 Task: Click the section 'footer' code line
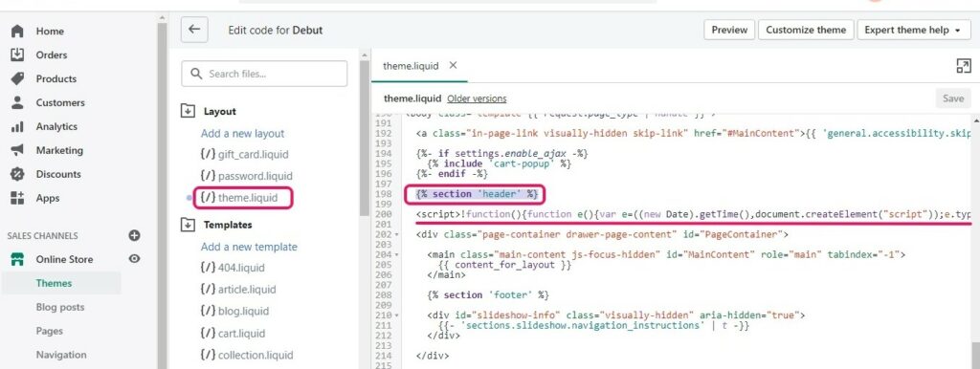click(x=488, y=294)
